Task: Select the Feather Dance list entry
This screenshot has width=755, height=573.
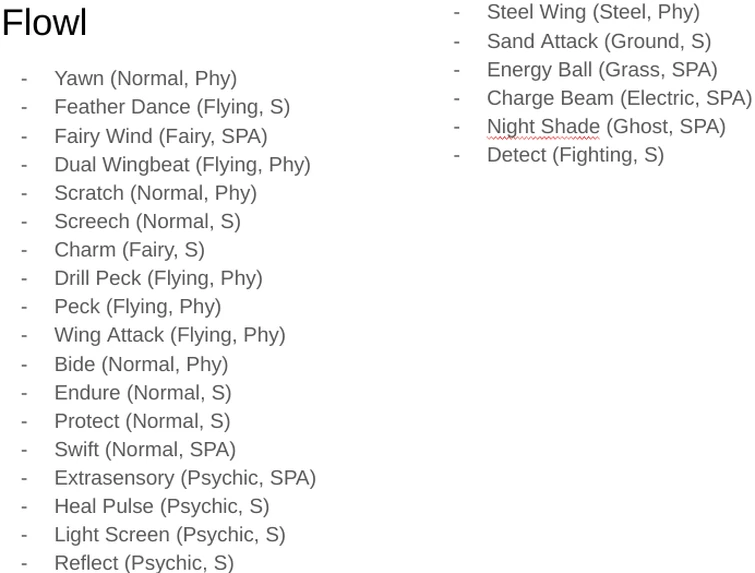Action: click(x=171, y=107)
